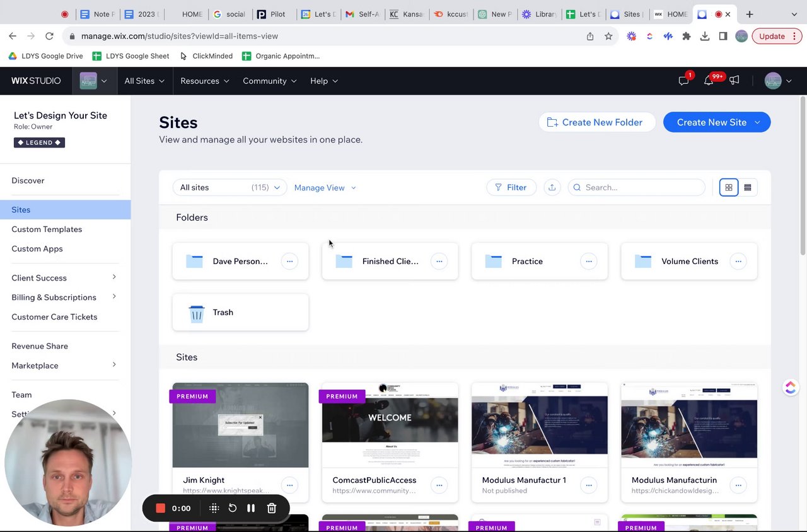
Task: Click the recorder drag handle grid icon
Action: 214,508
